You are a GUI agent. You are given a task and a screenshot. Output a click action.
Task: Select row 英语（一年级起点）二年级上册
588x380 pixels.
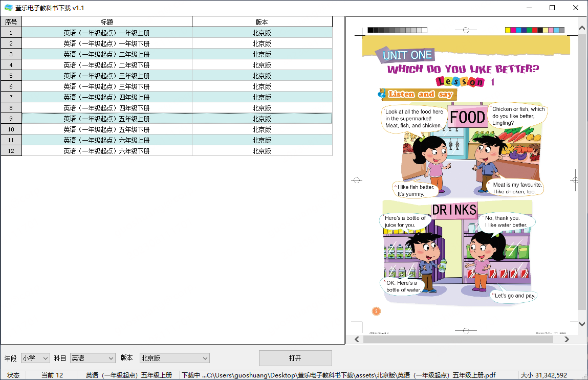pos(177,54)
